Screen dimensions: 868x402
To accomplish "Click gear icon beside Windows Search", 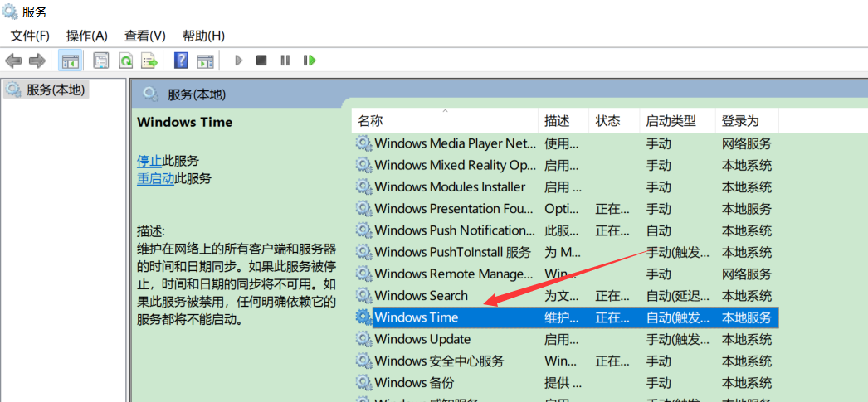I will 363,295.
